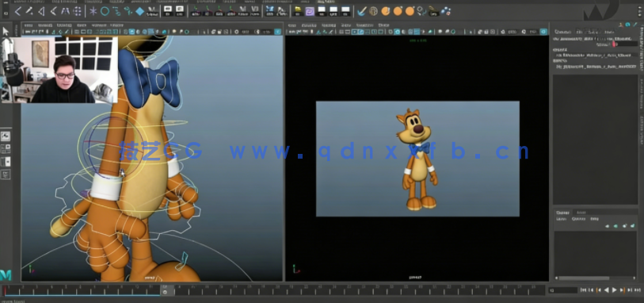
Task: Click the webcam video overlay thumbnail
Action: [59, 70]
